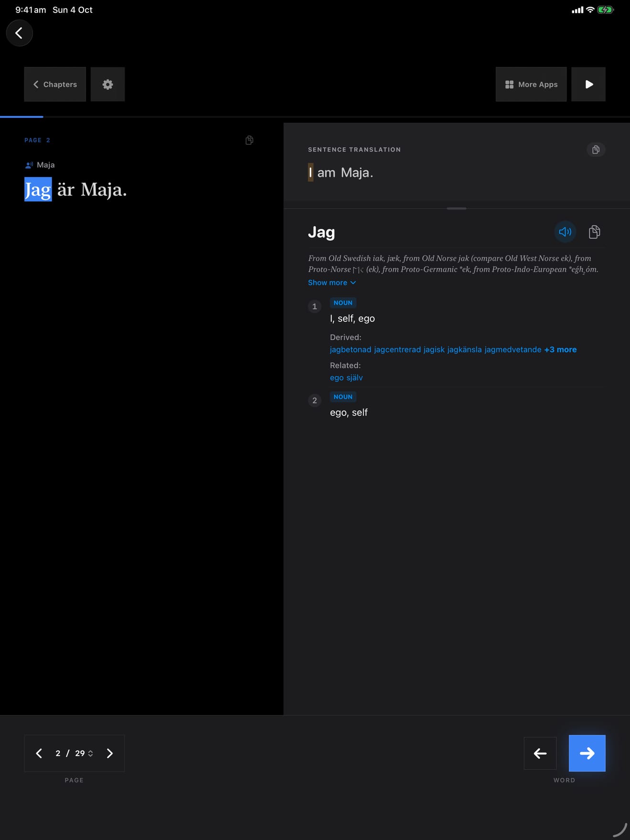Tap the PAGE 2 label
Image resolution: width=630 pixels, height=840 pixels.
point(37,140)
